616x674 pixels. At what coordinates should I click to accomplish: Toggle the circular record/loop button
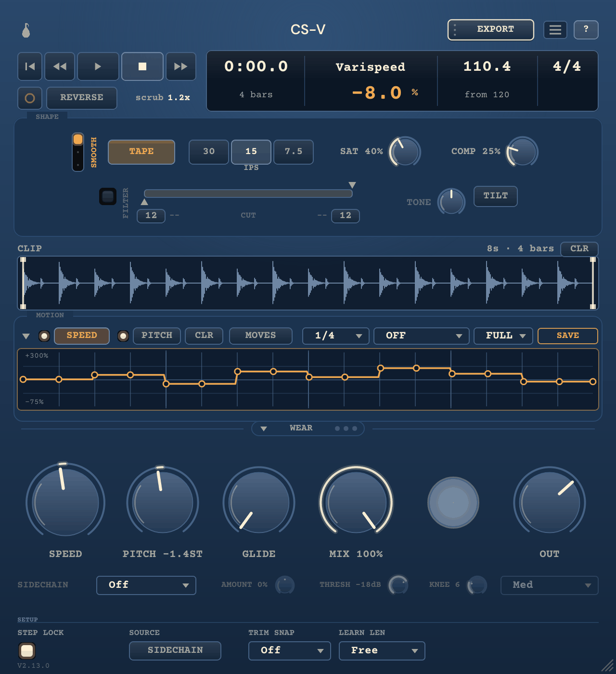coord(30,98)
